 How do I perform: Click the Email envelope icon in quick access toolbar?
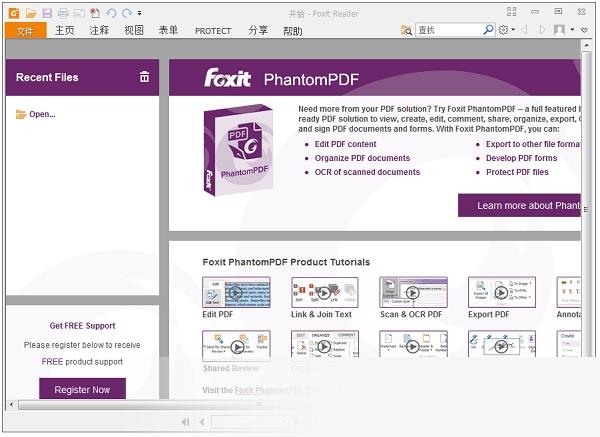(x=79, y=13)
